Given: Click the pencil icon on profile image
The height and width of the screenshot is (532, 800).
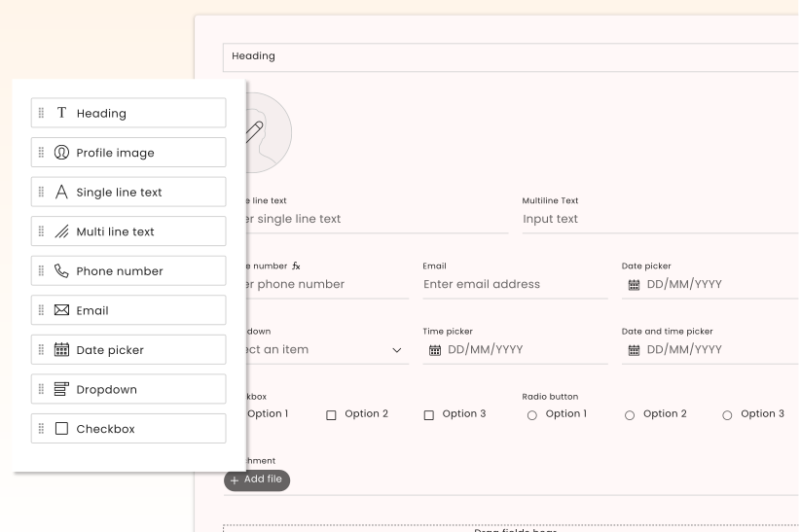Looking at the screenshot, I should point(254,128).
